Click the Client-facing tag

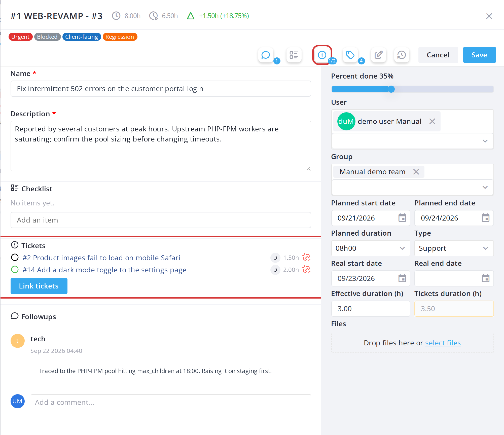coord(82,37)
